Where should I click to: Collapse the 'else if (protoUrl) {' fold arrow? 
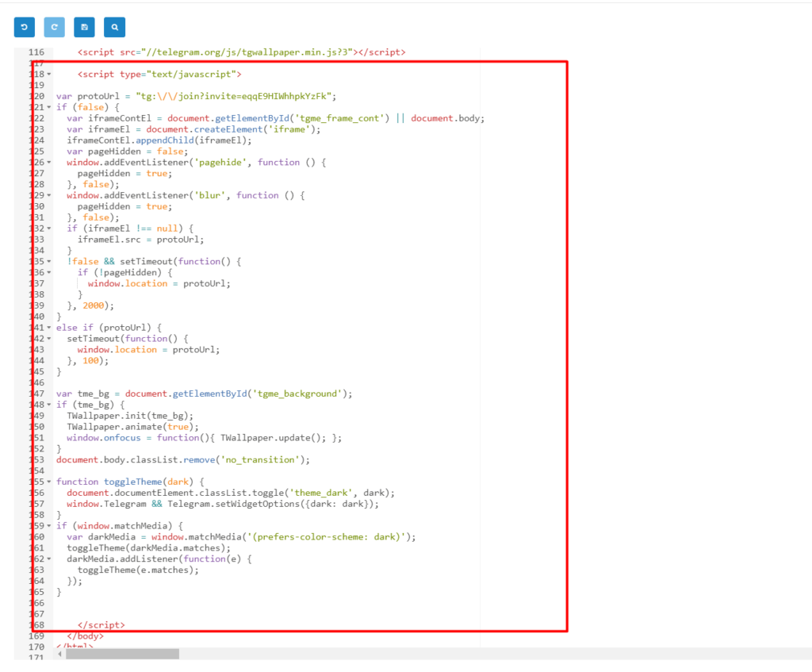coord(49,328)
